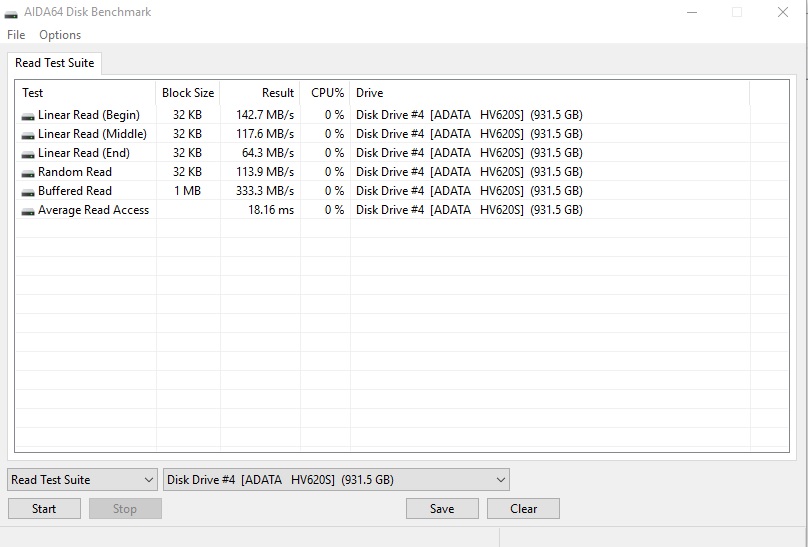
Task: Select the Linear Read (Middle) row
Action: (x=402, y=133)
